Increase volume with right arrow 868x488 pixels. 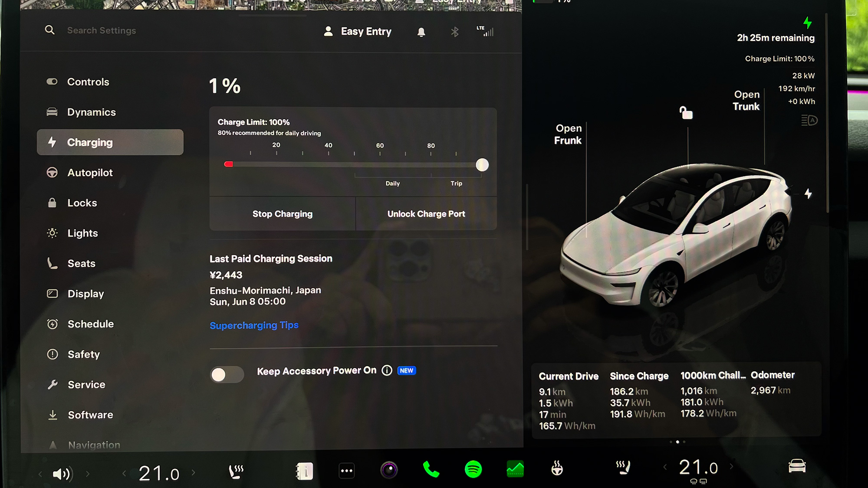[x=88, y=474]
